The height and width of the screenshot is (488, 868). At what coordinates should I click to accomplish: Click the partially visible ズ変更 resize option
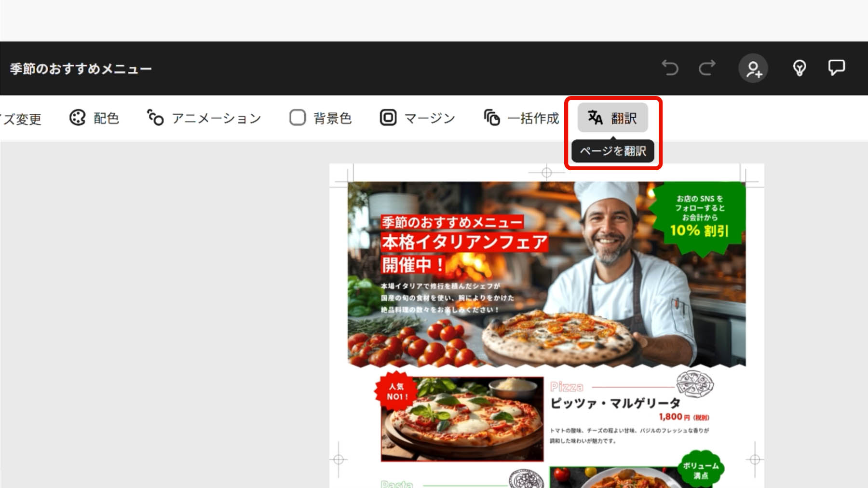point(21,119)
